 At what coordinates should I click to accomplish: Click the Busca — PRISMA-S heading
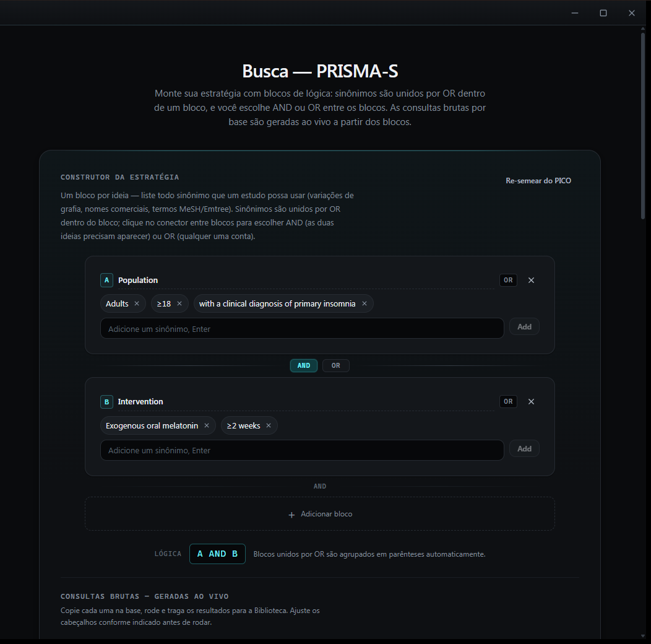pyautogui.click(x=320, y=71)
